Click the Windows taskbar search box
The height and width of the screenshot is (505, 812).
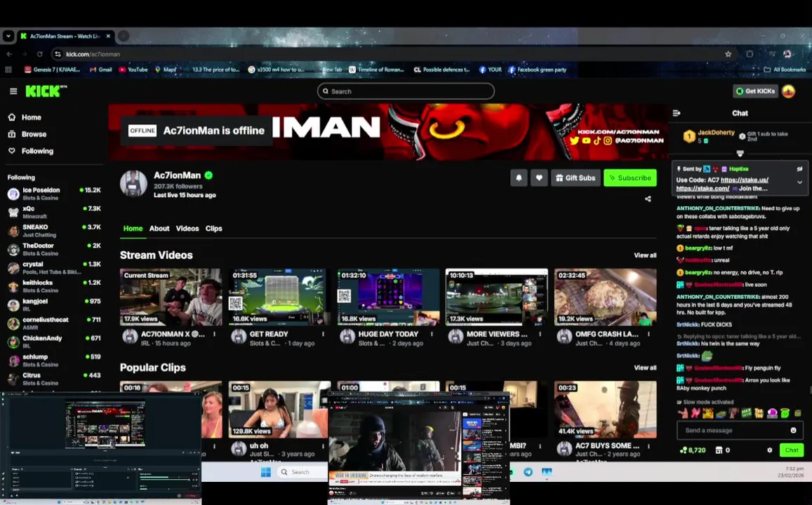coord(302,472)
